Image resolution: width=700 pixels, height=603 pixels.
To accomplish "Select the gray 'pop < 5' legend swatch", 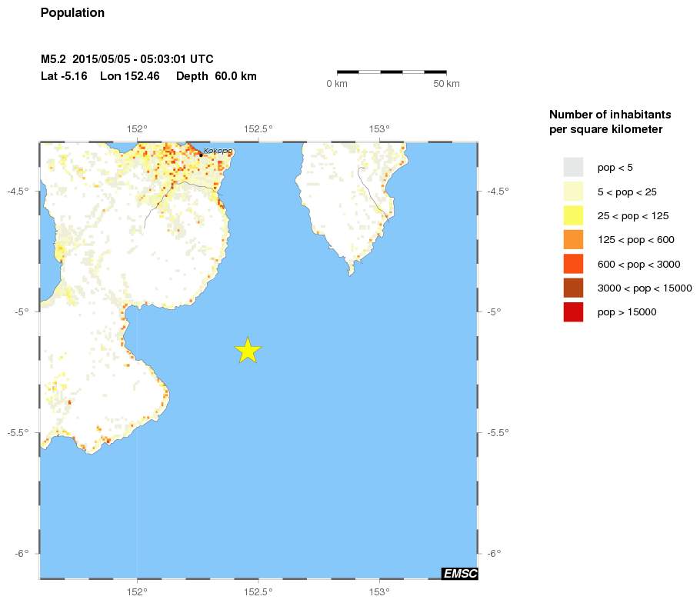I will pyautogui.click(x=573, y=167).
